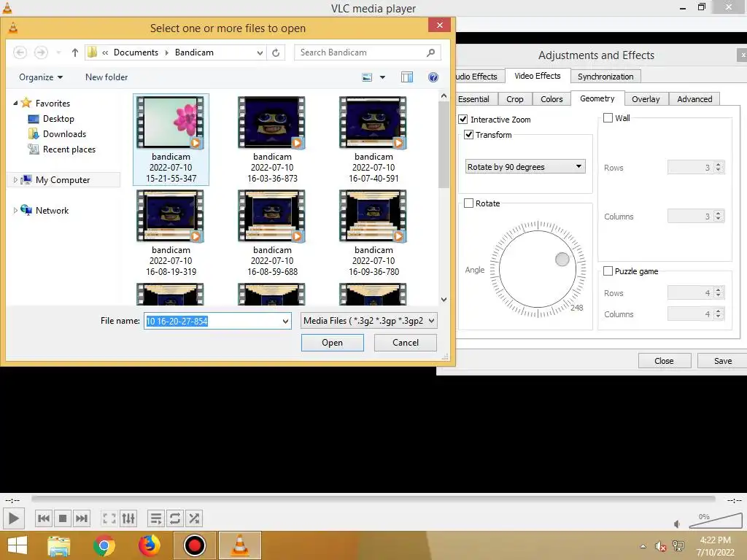Screen dimensions: 747x560
Task: Select the bandicam 16-07-40-591 video
Action: click(x=373, y=139)
